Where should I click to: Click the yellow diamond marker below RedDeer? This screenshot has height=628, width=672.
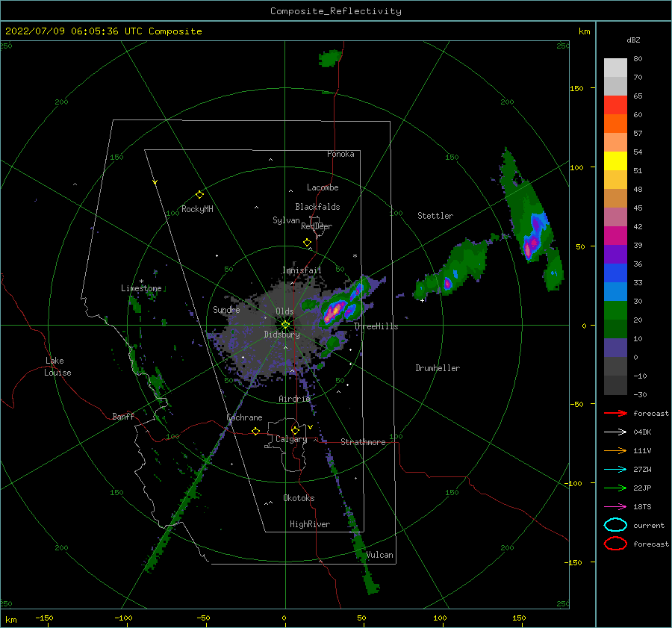click(307, 243)
